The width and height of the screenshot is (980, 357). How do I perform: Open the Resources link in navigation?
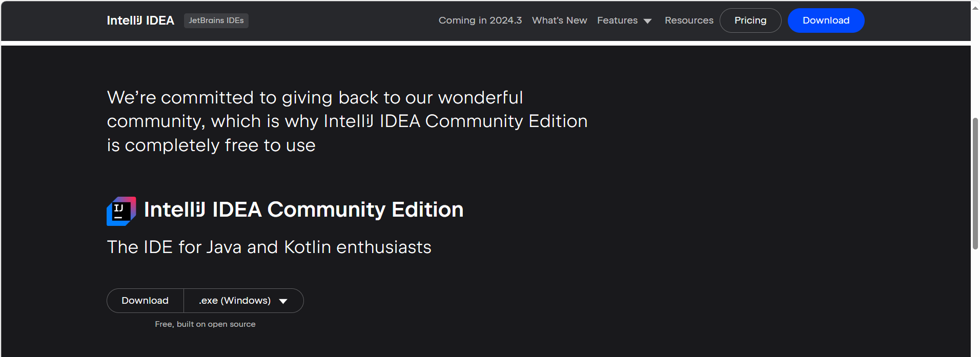click(689, 20)
